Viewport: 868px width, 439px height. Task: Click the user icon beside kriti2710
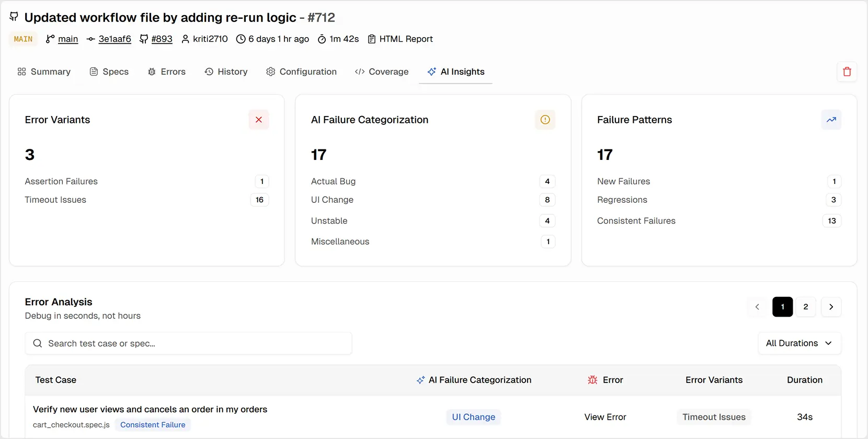tap(185, 39)
